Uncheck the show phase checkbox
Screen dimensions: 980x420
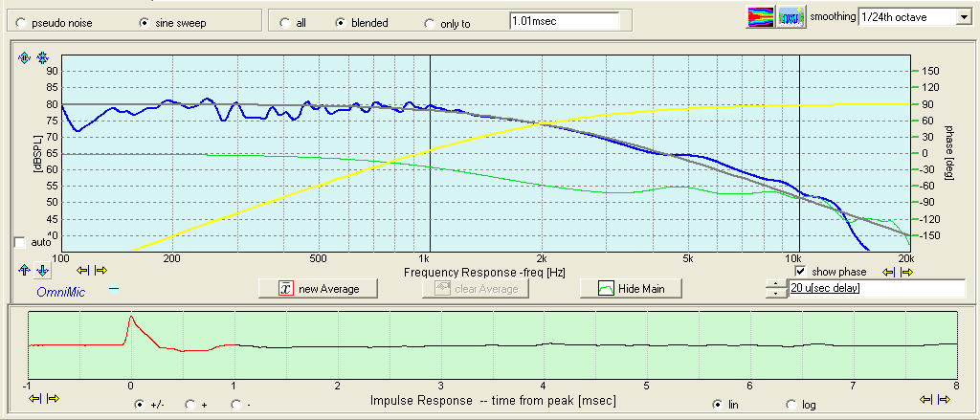click(x=801, y=272)
